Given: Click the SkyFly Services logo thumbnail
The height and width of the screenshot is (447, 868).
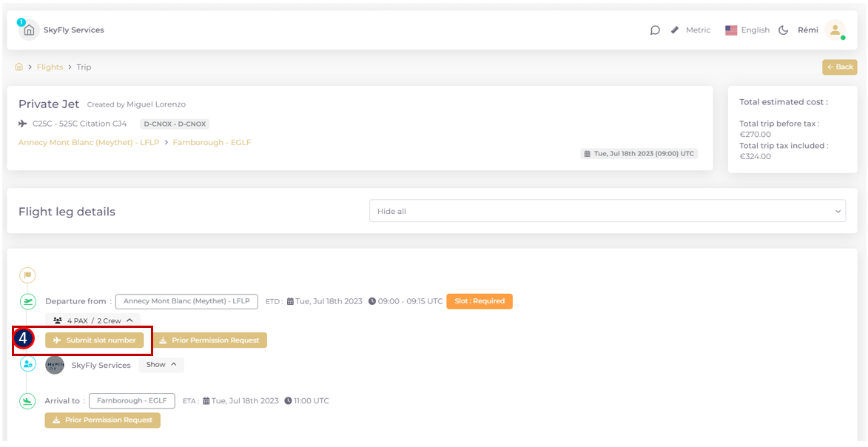Looking at the screenshot, I should (x=55, y=365).
